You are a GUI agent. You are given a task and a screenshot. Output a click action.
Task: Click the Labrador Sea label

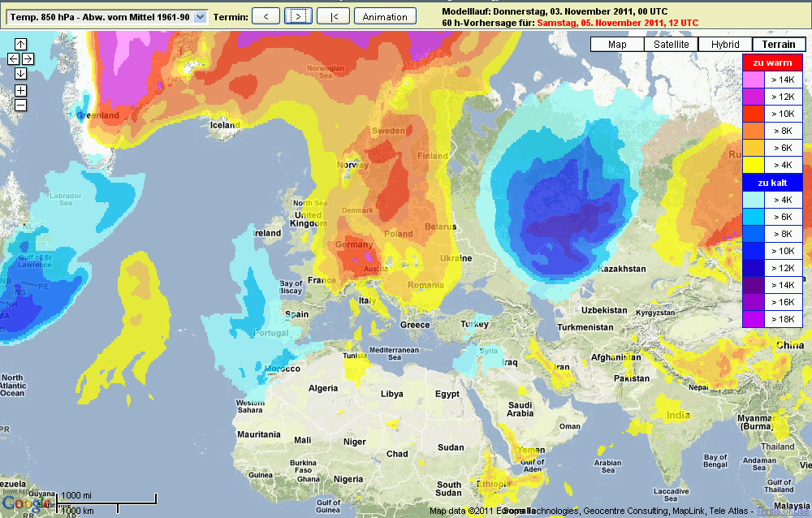coord(66,200)
